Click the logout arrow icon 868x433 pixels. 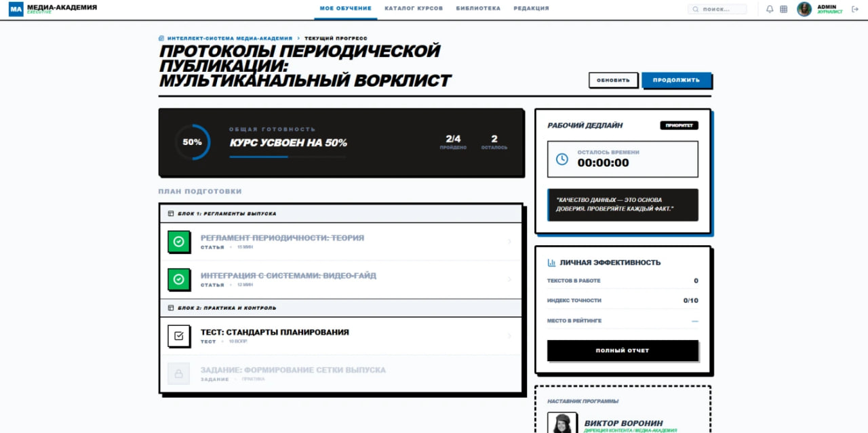854,9
